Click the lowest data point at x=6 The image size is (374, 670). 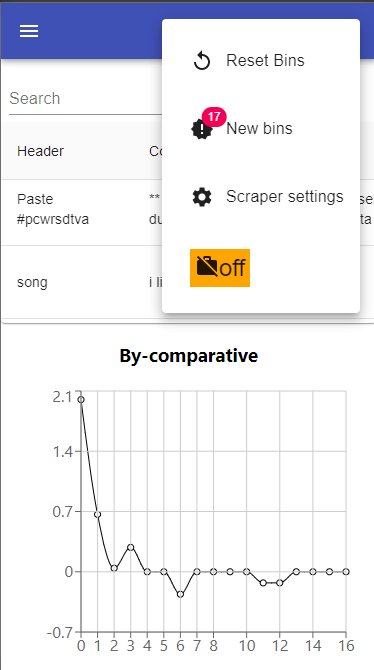click(x=180, y=594)
